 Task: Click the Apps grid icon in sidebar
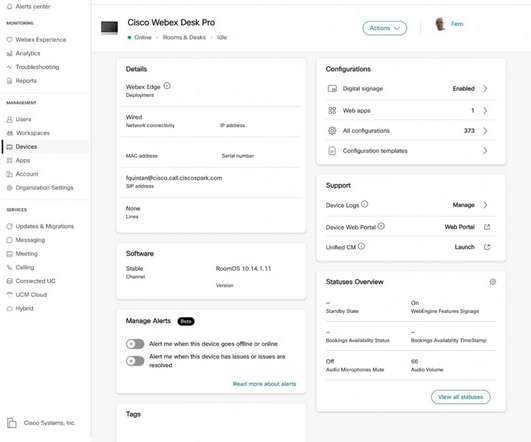(9, 160)
